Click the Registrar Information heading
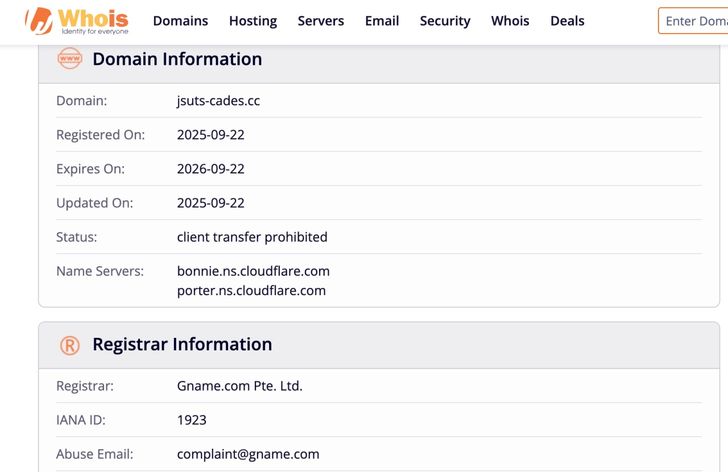Screen dimensions: 728x472 coord(182,344)
